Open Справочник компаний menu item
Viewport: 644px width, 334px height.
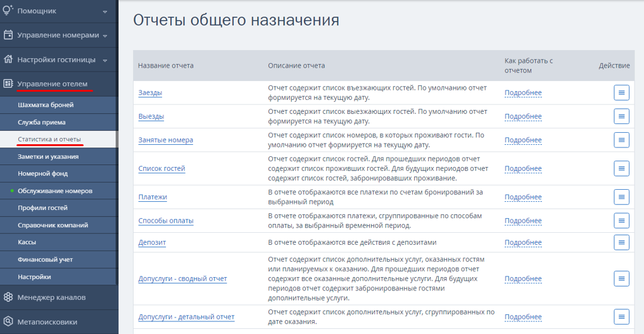click(59, 225)
